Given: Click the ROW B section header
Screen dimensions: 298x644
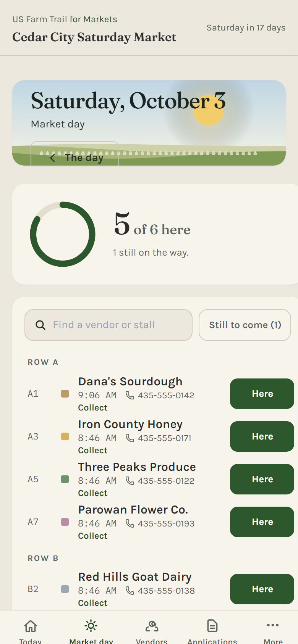Looking at the screenshot, I should click(x=43, y=558).
